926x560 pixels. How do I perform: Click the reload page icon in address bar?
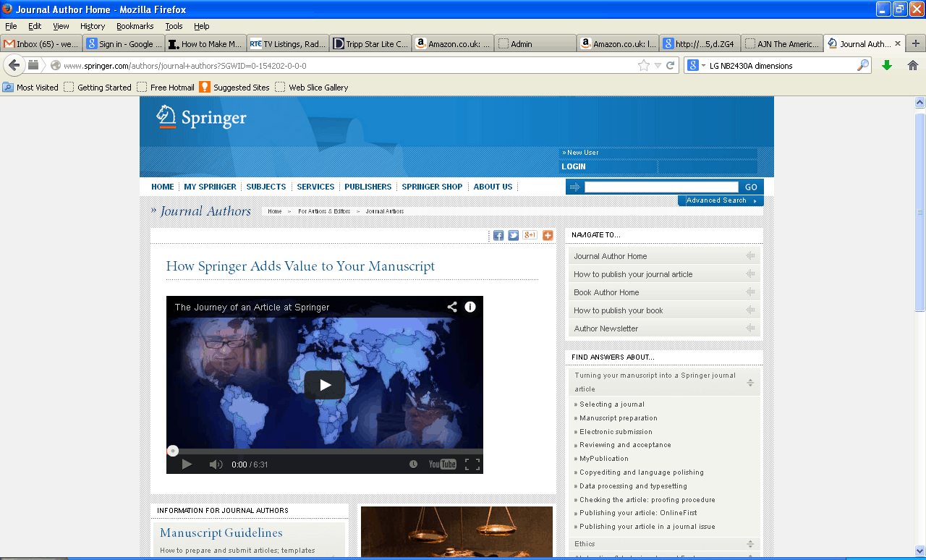click(x=671, y=65)
